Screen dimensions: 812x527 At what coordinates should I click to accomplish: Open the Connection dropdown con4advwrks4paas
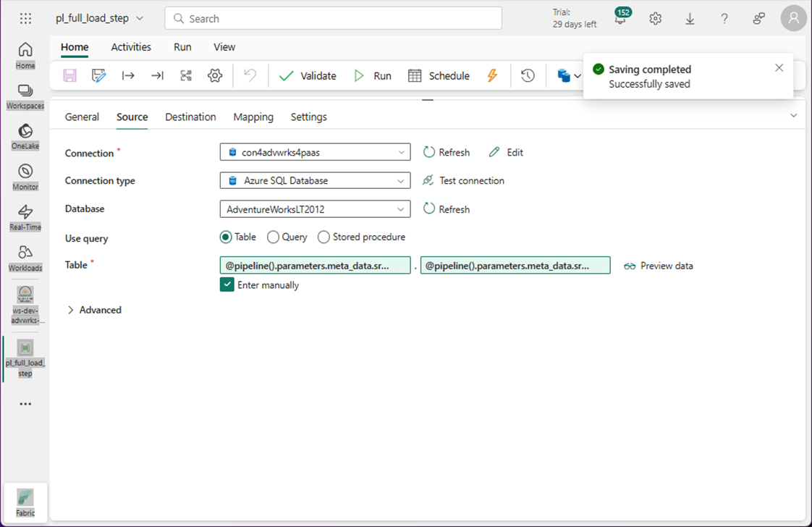click(315, 153)
